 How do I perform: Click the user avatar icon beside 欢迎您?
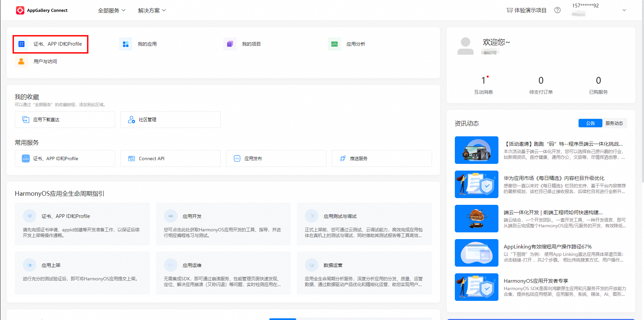[x=466, y=46]
